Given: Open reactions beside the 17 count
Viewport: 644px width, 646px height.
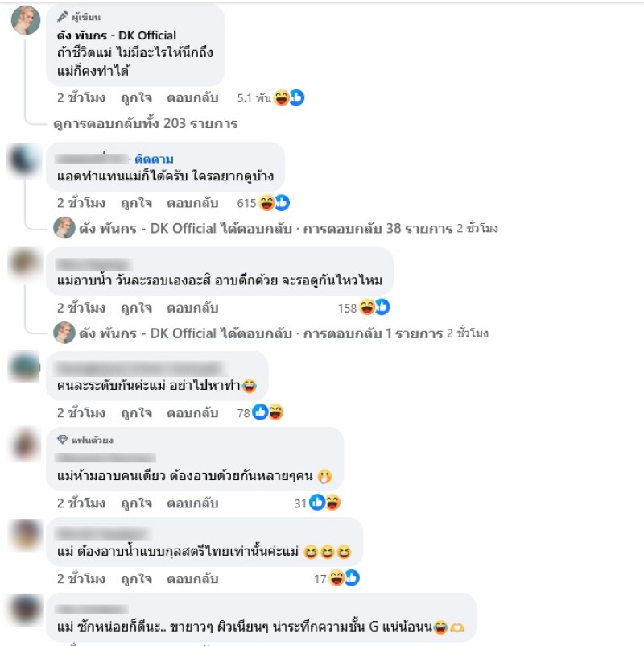Looking at the screenshot, I should 345,578.
